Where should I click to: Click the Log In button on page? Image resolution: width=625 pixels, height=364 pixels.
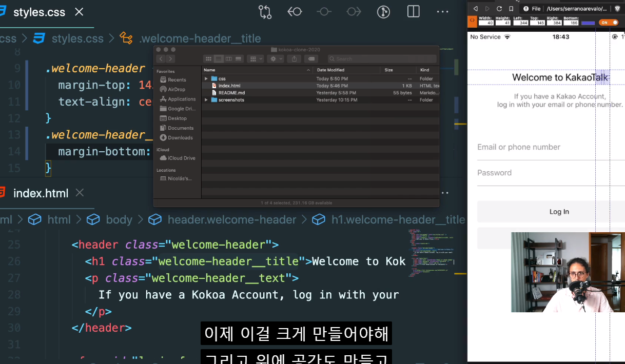coord(551,212)
